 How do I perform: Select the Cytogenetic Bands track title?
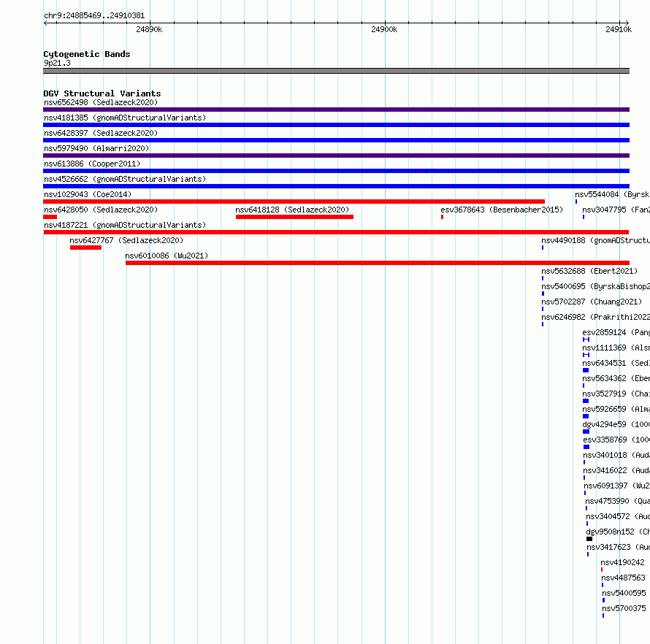click(87, 54)
